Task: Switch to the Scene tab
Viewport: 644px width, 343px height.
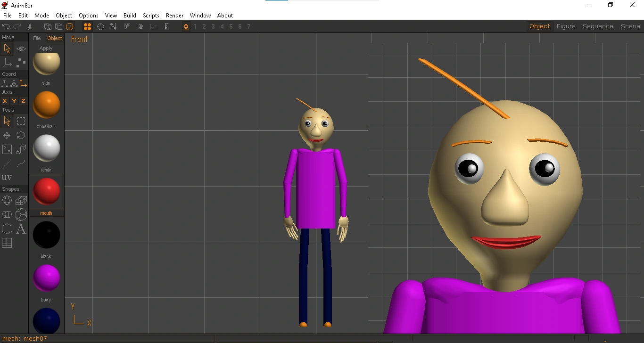Action: coord(630,26)
